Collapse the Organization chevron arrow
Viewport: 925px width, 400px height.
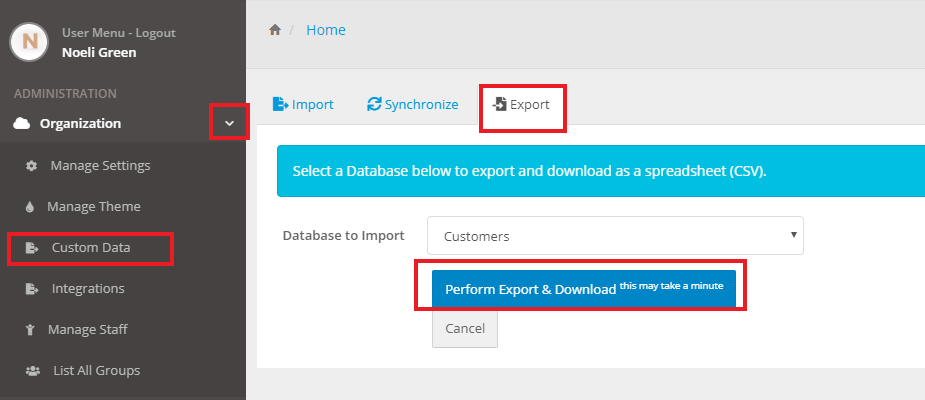(x=230, y=123)
